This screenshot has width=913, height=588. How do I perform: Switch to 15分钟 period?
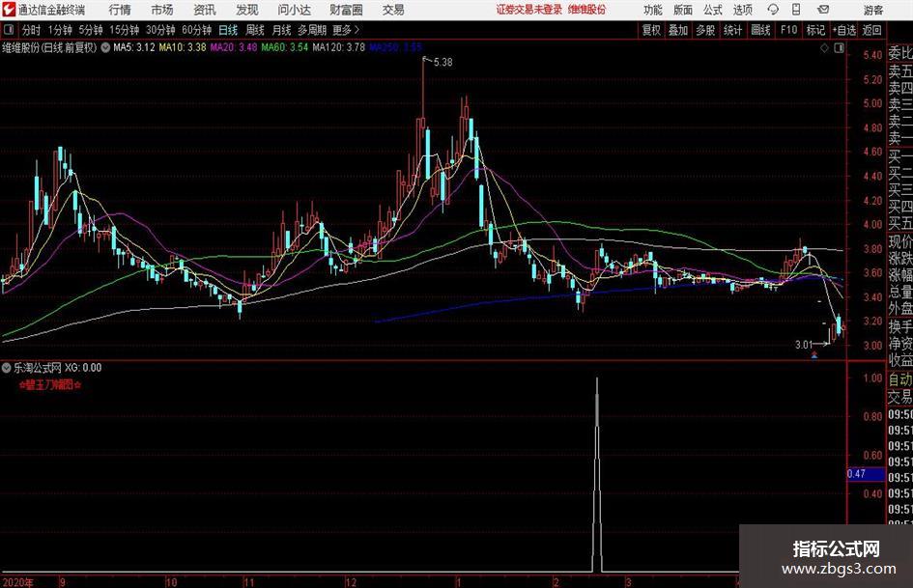coord(124,30)
